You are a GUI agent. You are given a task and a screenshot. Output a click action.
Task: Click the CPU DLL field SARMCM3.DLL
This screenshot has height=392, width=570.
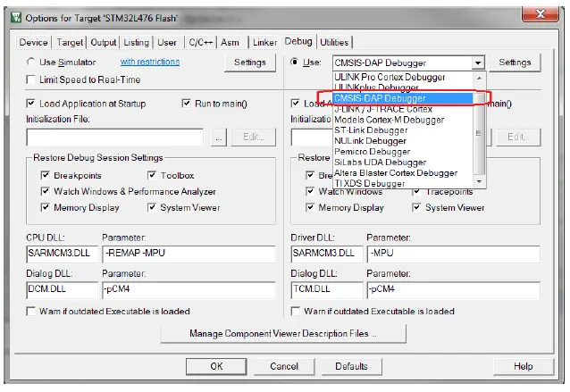62,254
